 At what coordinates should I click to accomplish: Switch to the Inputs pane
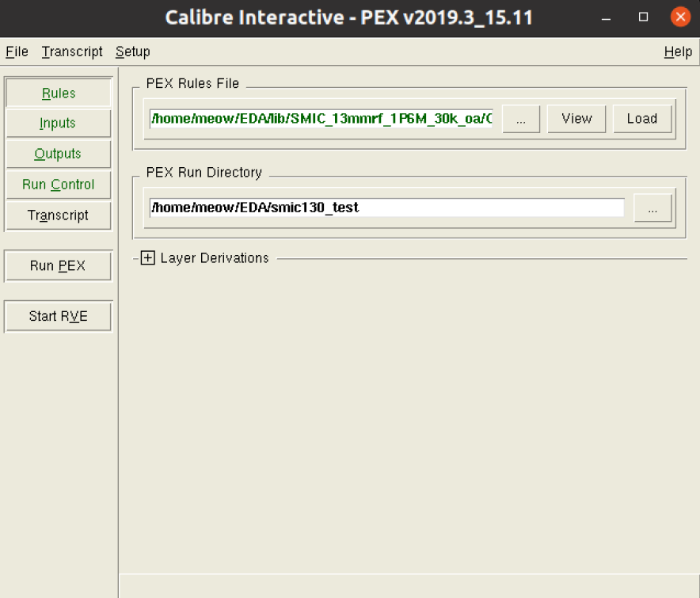(58, 123)
